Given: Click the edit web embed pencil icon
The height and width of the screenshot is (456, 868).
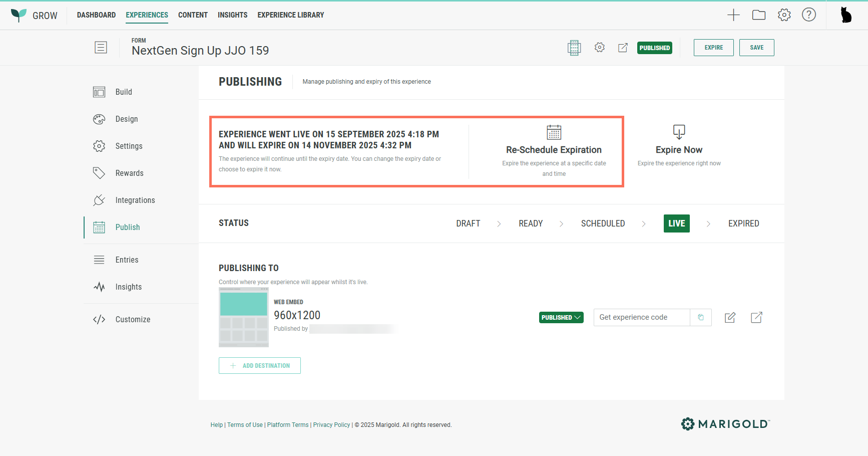Looking at the screenshot, I should [730, 317].
